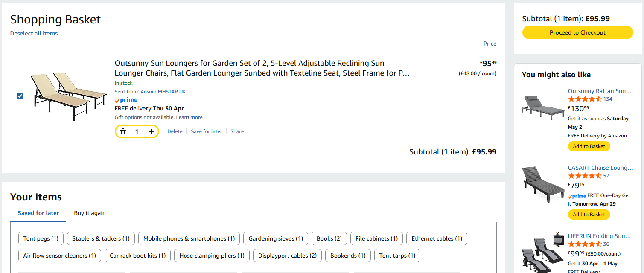
Task: Click the trash icon in quantity stepper
Action: point(123,131)
